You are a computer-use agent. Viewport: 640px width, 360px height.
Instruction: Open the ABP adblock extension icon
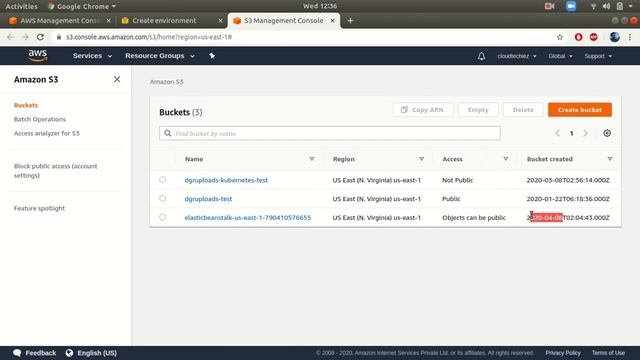[x=593, y=37]
